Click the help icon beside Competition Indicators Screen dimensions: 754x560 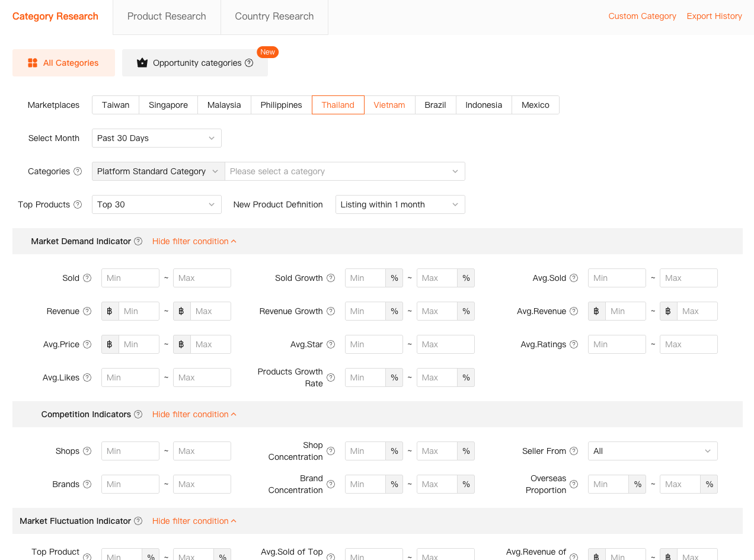[138, 414]
